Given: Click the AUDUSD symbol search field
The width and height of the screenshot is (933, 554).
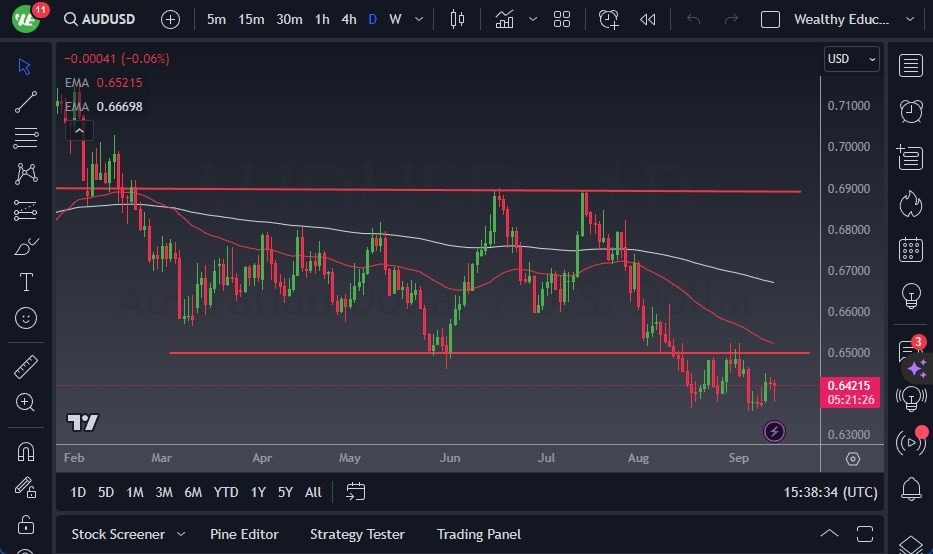Looking at the screenshot, I should point(102,19).
